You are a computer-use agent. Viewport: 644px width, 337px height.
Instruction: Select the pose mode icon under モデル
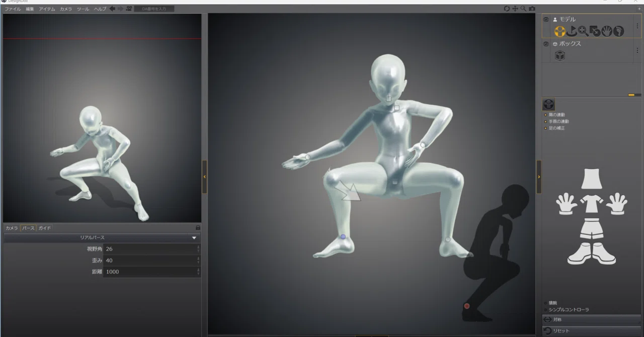[x=559, y=31]
